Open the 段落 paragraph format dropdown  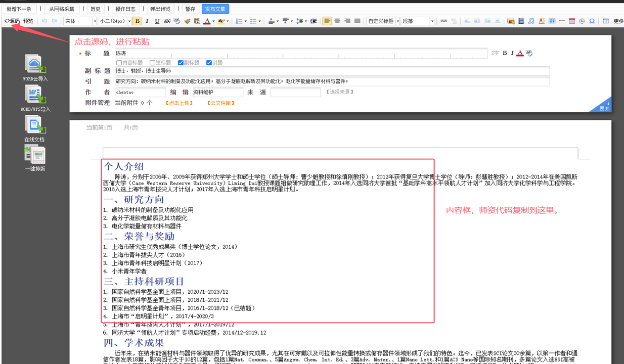coord(418,21)
